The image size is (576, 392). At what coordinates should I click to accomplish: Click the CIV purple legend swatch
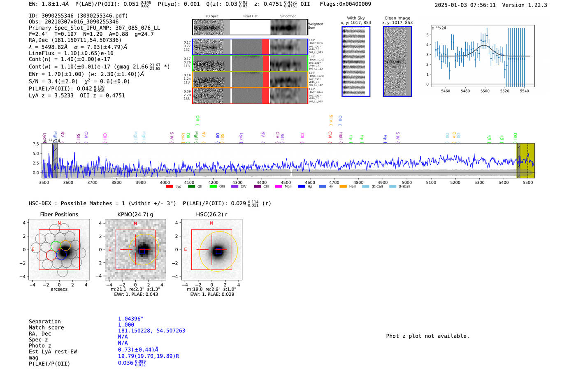point(235,187)
